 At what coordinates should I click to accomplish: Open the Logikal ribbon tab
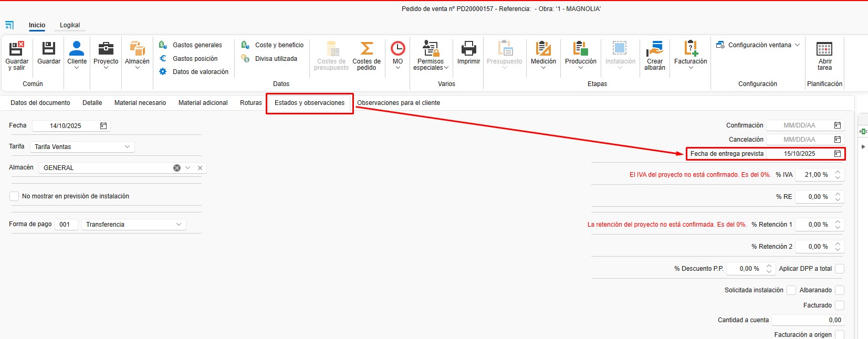[70, 25]
